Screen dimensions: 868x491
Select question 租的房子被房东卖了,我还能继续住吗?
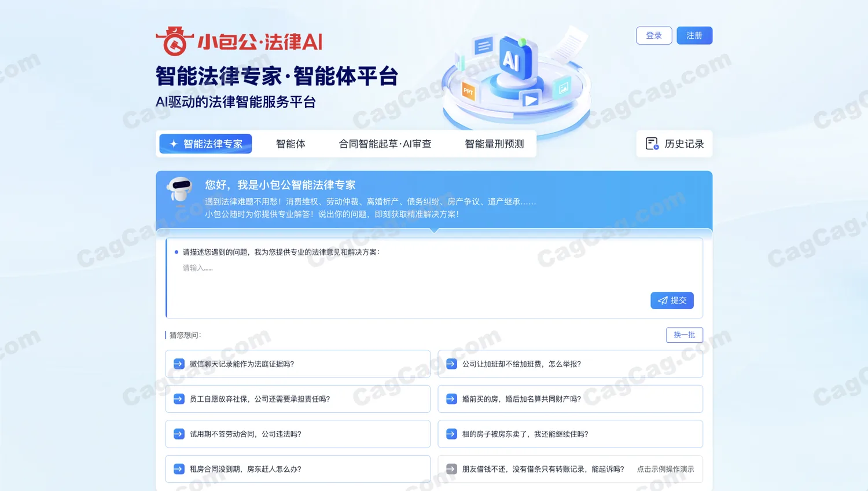[x=570, y=434]
